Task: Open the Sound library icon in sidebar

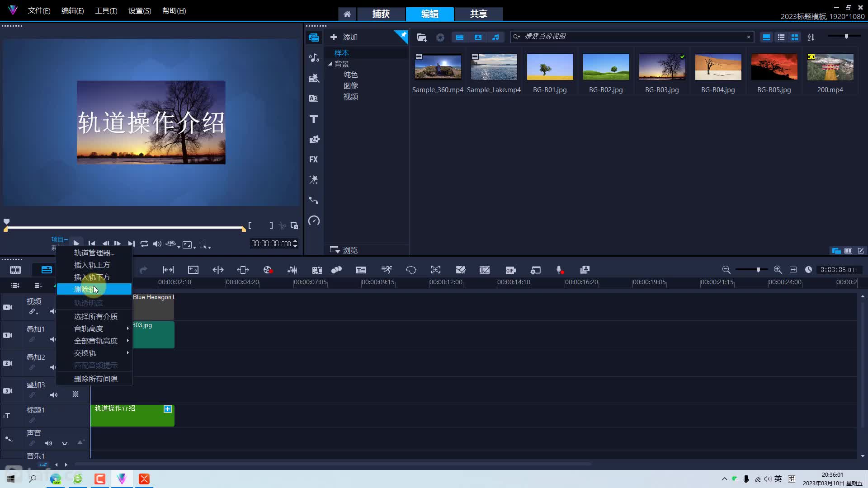Action: [x=314, y=58]
